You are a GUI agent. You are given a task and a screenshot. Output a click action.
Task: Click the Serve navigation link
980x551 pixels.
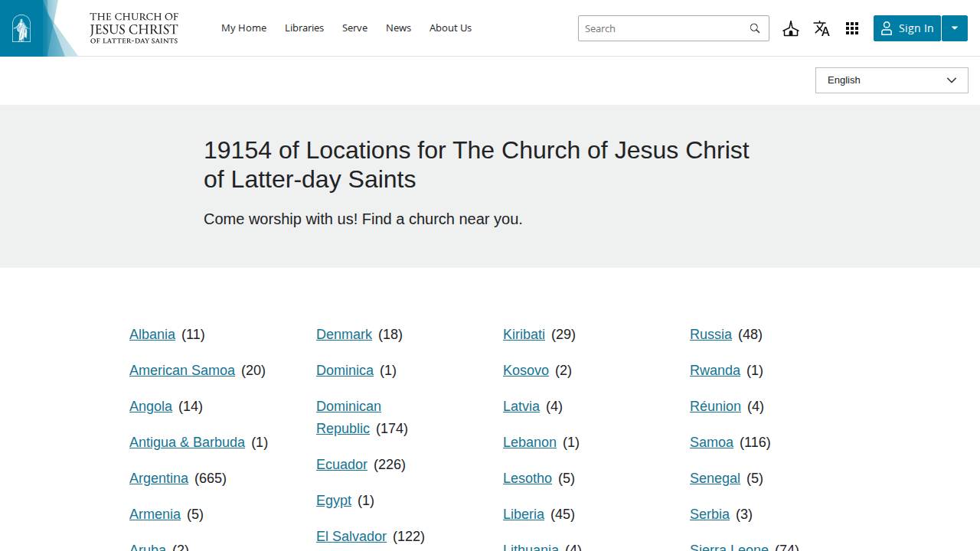[x=354, y=28]
